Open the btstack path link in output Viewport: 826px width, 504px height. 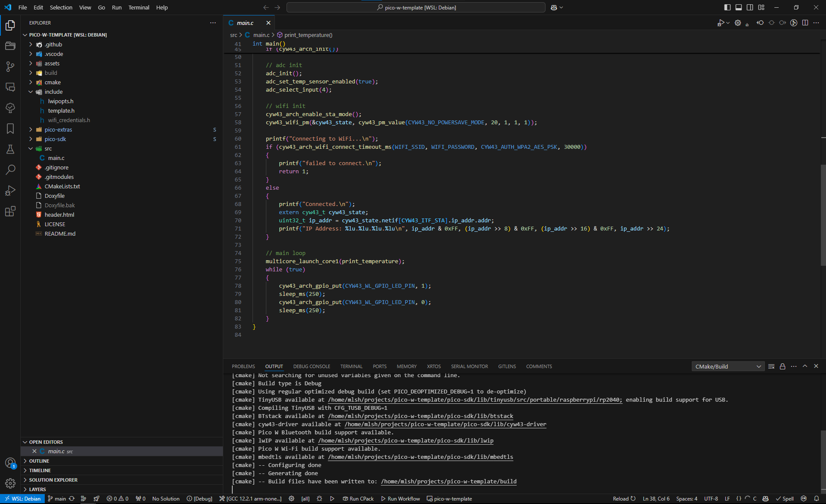click(420, 416)
